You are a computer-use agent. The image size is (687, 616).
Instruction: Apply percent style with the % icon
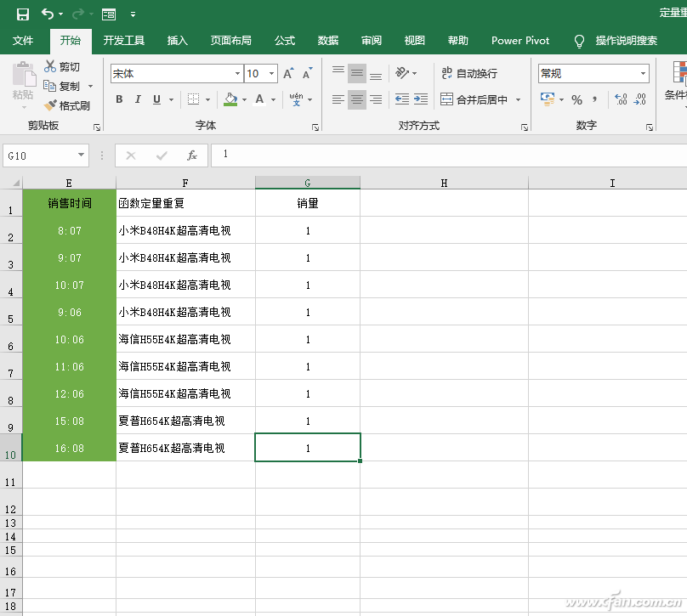pos(576,99)
